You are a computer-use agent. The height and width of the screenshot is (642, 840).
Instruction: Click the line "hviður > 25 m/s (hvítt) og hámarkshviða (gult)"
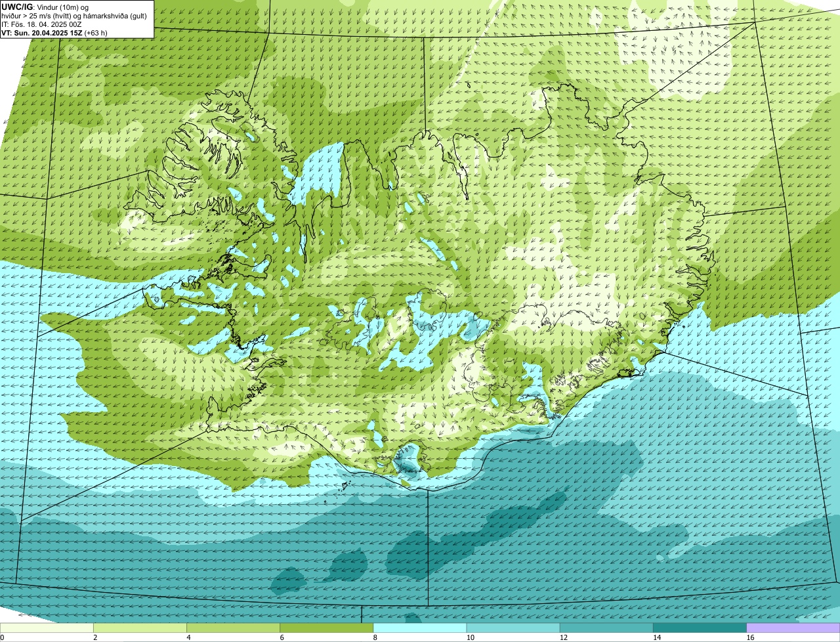coord(74,15)
